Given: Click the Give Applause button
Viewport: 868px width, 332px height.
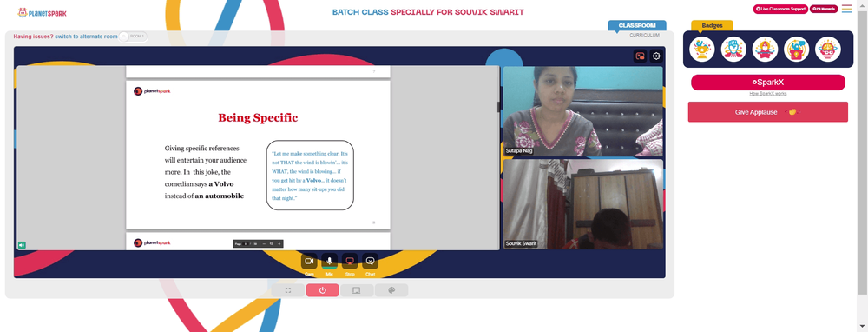Looking at the screenshot, I should point(768,112).
